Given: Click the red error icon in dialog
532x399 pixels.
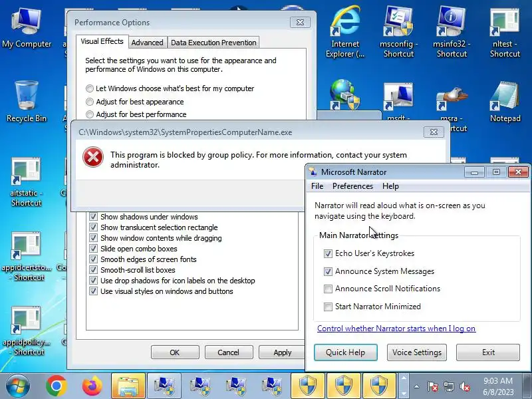Looking at the screenshot, I should [93, 157].
